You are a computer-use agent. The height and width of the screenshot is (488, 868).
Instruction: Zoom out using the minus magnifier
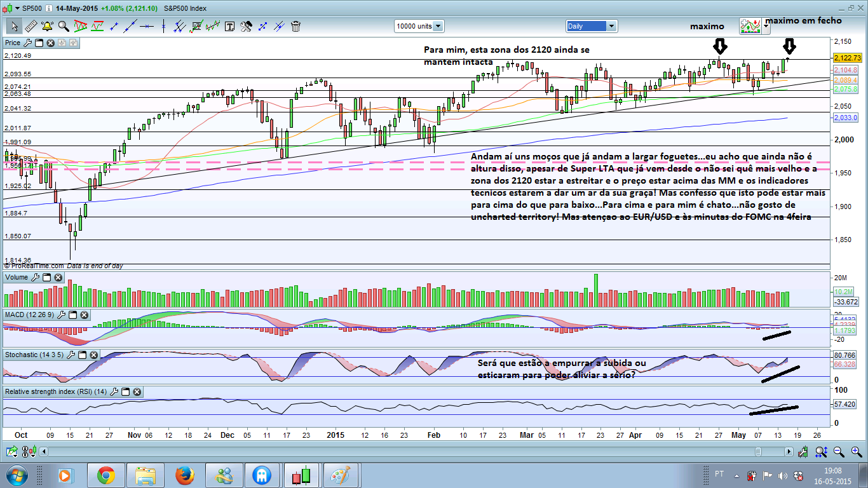(839, 451)
